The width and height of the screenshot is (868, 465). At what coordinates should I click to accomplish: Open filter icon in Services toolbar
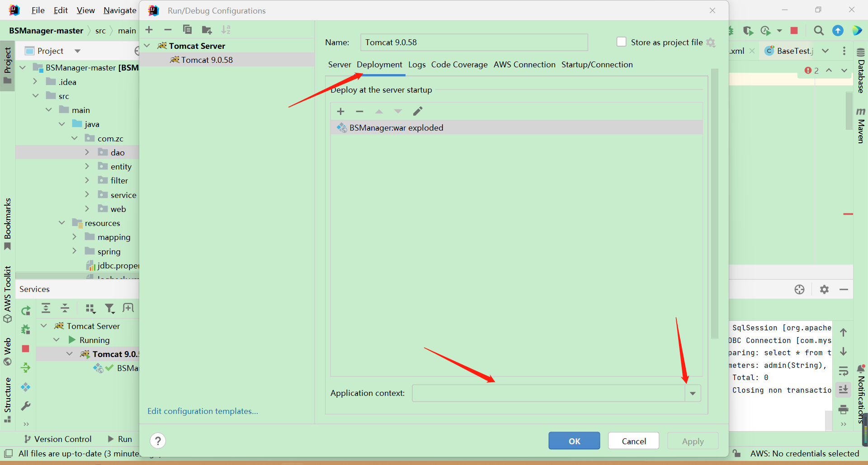(x=109, y=308)
